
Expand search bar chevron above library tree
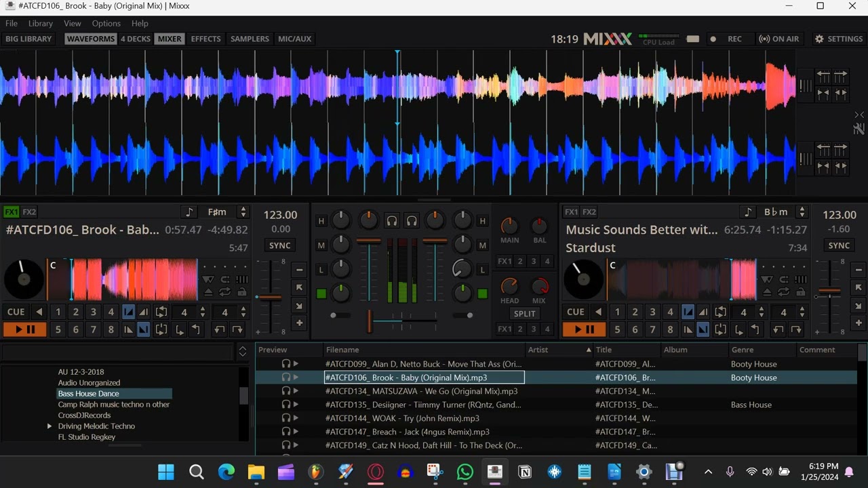pos(243,352)
